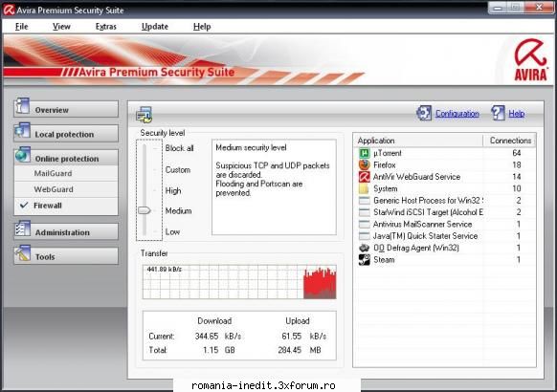This screenshot has height=392, width=557.
Task: Open the Local protection section
Action: (66, 134)
